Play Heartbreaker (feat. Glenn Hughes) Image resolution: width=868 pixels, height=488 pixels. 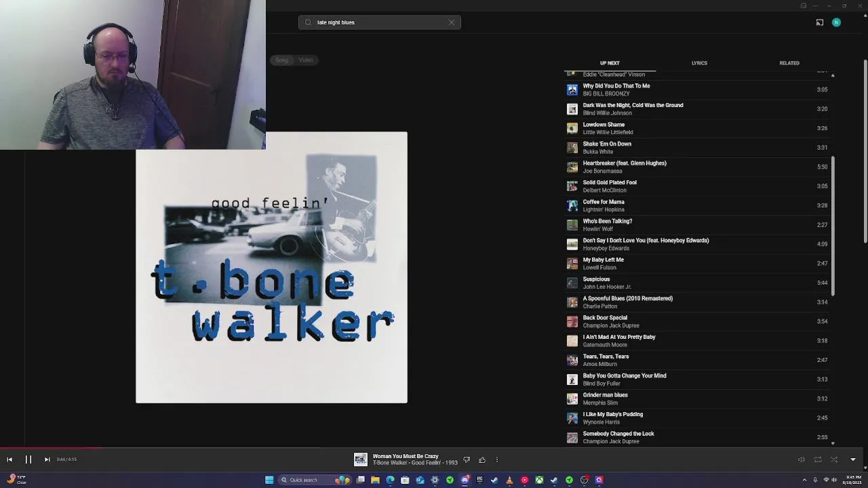[x=697, y=167]
